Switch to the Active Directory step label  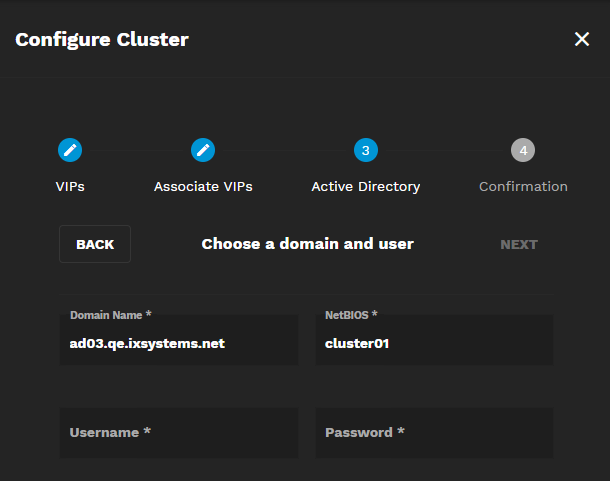[x=366, y=186]
